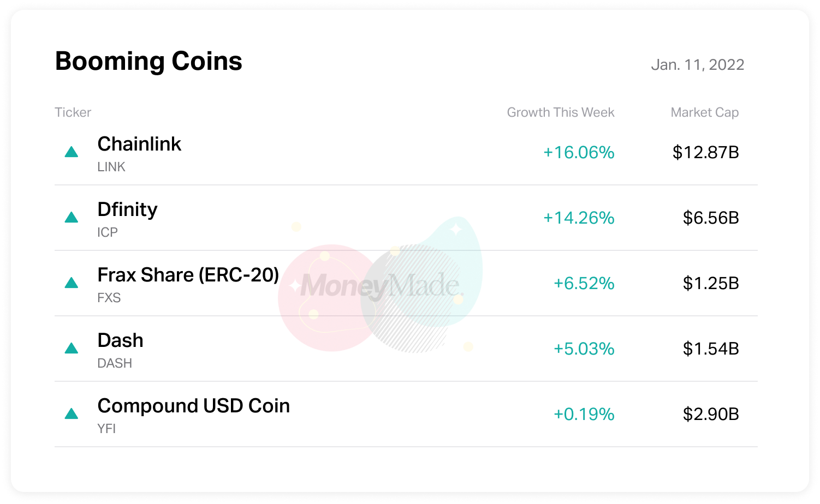Open the Dfinity coin entry
Screen dimensions: 820x504
coord(127,209)
